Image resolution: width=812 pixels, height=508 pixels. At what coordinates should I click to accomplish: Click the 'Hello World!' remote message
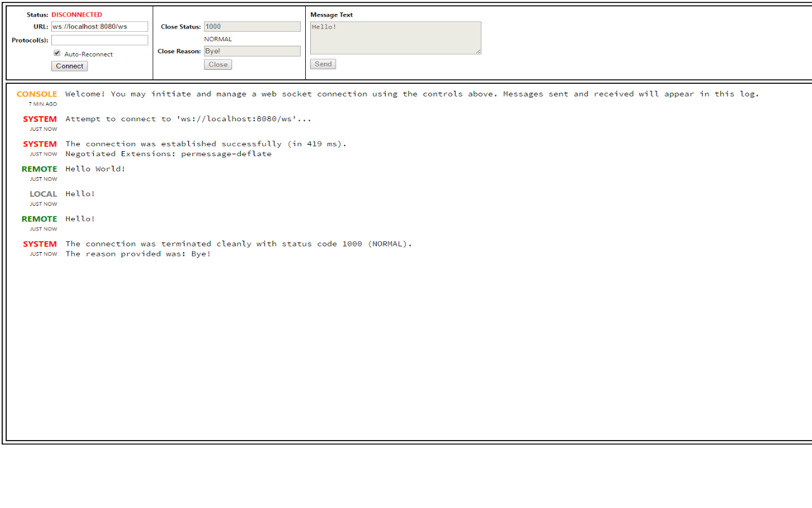[x=95, y=169]
